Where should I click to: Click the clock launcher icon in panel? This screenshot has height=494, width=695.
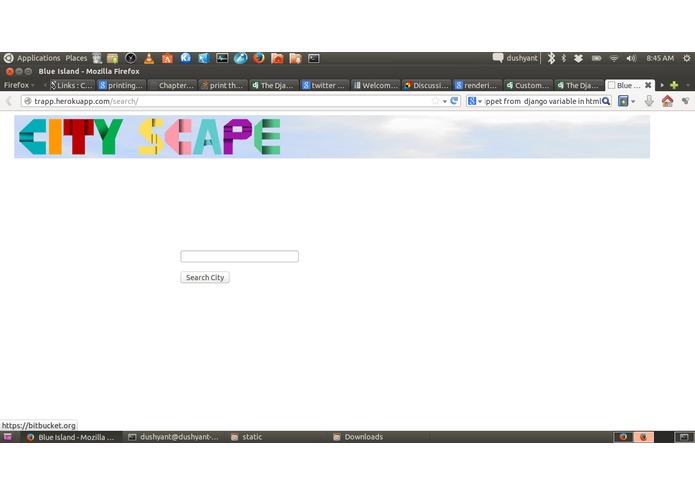pos(131,58)
